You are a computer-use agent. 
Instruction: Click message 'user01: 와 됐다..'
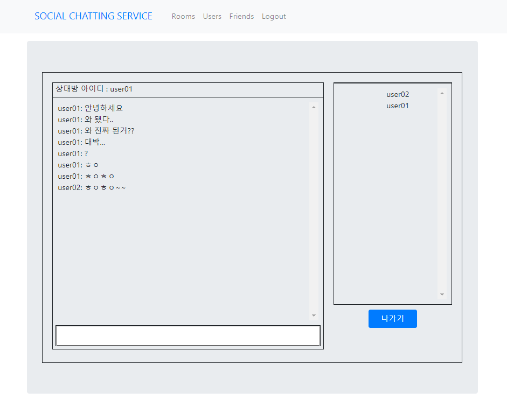[85, 119]
